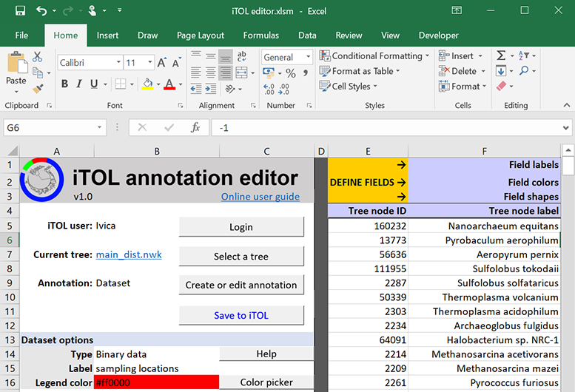The image size is (575, 392).
Task: Open the main_dist.nwk tree link
Action: (129, 254)
